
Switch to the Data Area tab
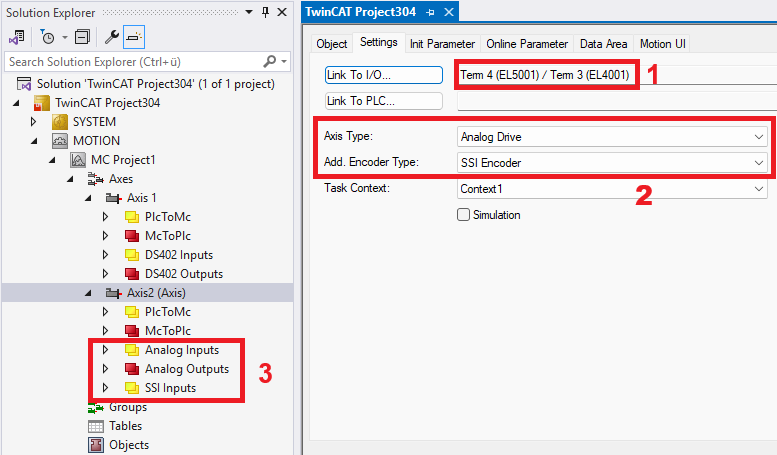tap(603, 44)
